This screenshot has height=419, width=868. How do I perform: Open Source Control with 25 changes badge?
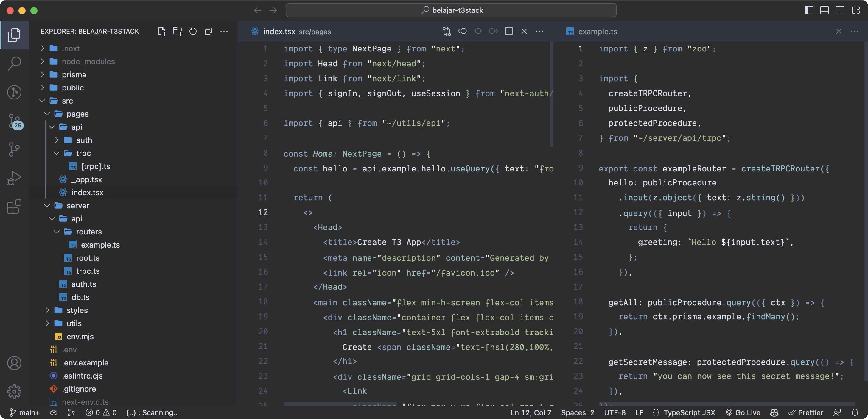(x=15, y=121)
